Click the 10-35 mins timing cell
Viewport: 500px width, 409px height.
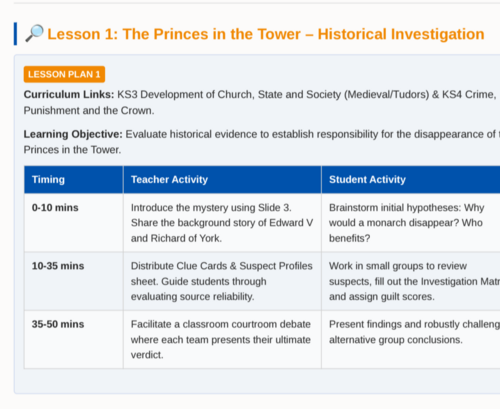[x=74, y=281]
